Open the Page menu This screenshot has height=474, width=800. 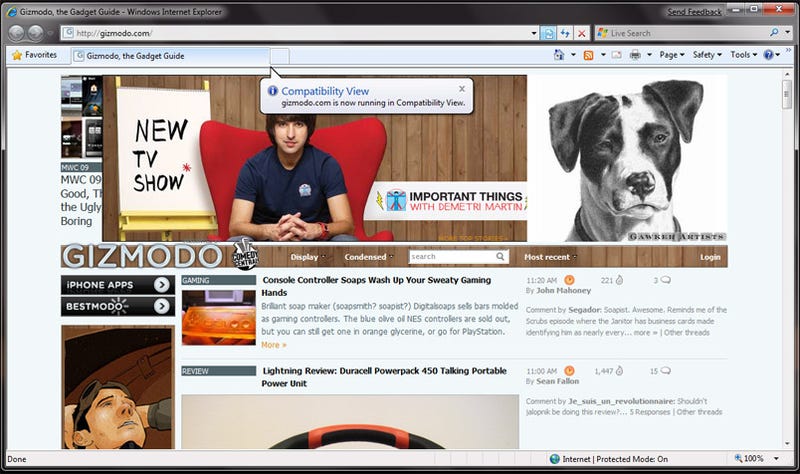(671, 55)
